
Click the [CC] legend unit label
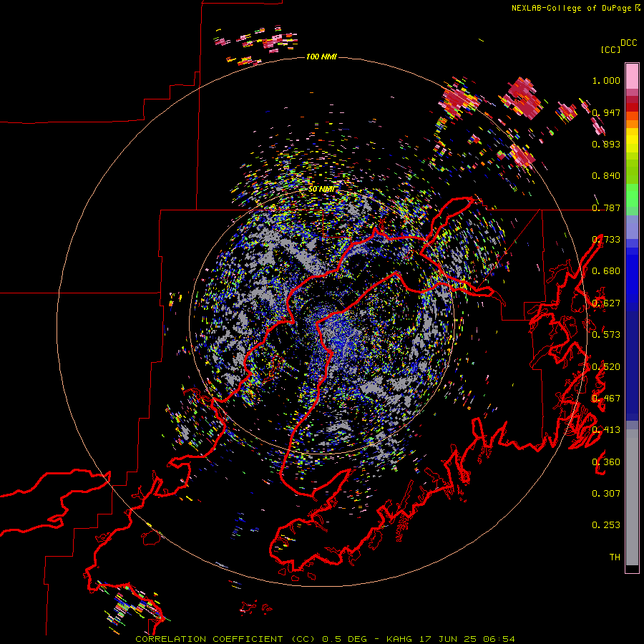(611, 49)
